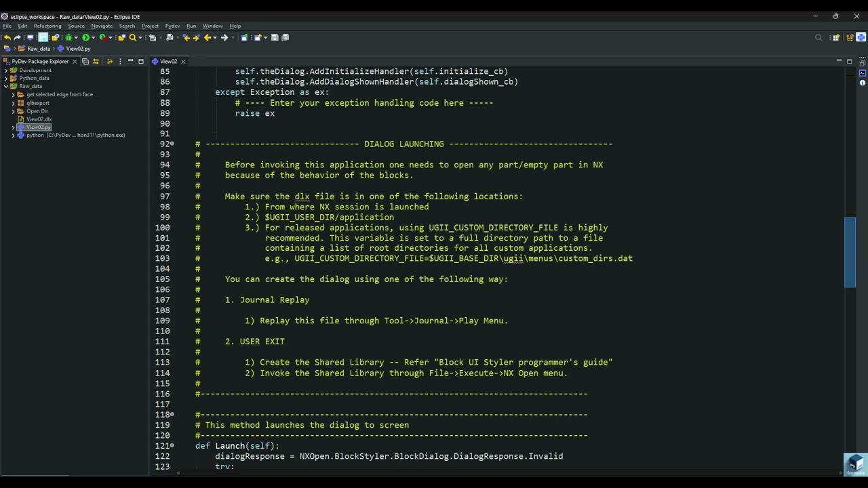Collapse the Launch method fold at line 121
This screenshot has height=488, width=868.
172,445
